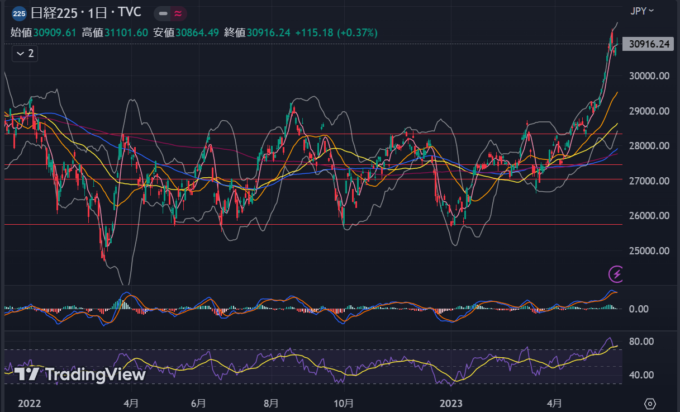Click the 10月 time axis label
Image resolution: width=680 pixels, height=412 pixels.
(x=343, y=402)
